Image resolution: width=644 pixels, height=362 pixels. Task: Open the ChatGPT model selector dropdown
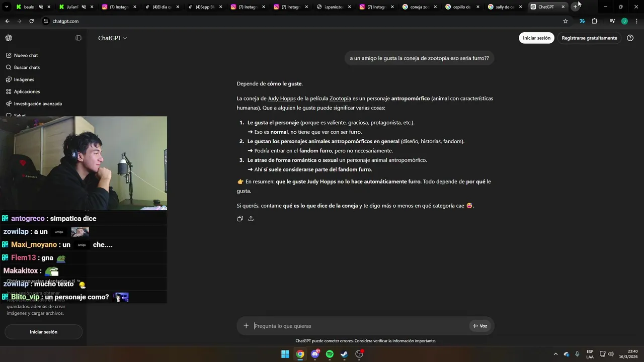113,38
